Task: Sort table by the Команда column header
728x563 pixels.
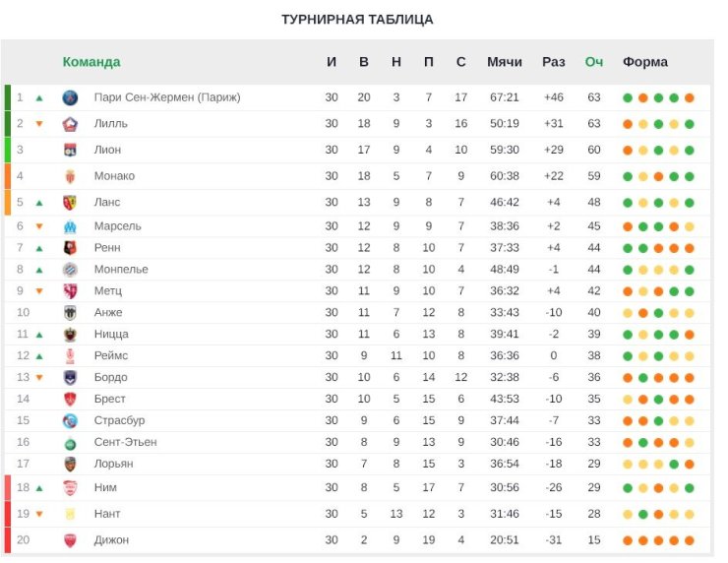Action: coord(91,62)
